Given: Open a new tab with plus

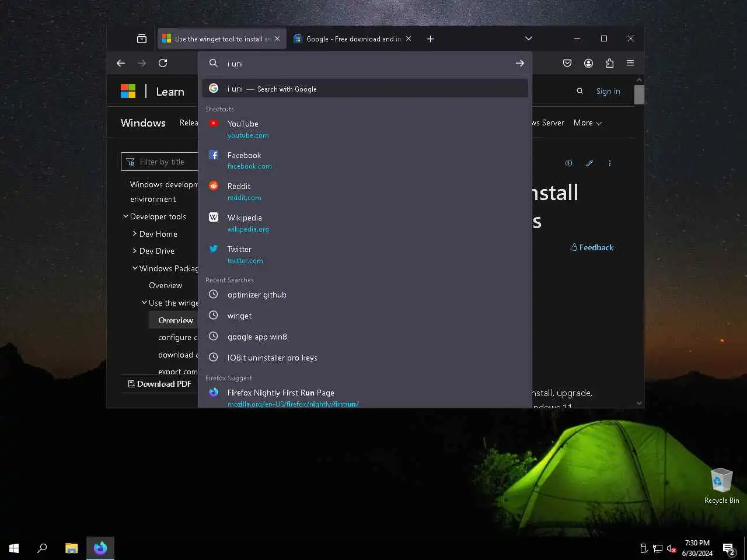Looking at the screenshot, I should click(430, 38).
